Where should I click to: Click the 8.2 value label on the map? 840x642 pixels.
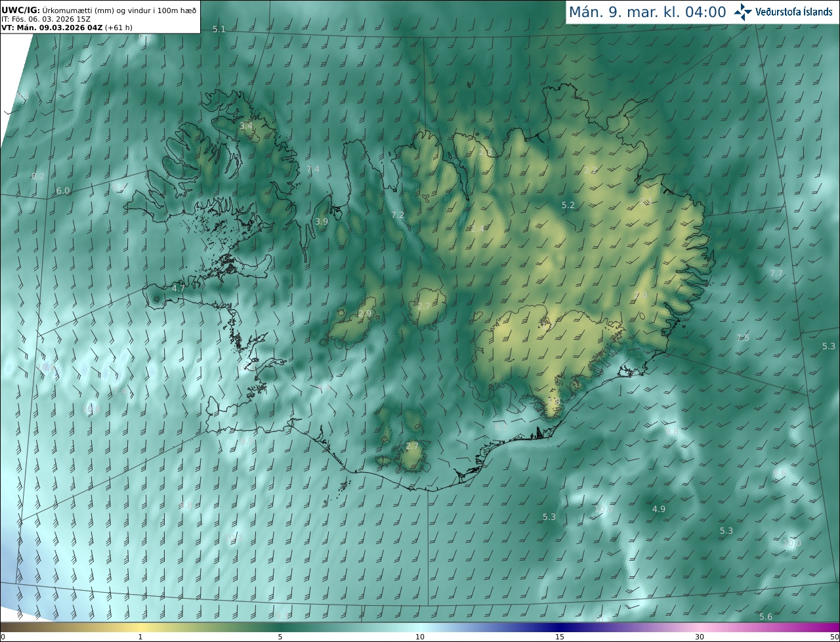point(38,176)
